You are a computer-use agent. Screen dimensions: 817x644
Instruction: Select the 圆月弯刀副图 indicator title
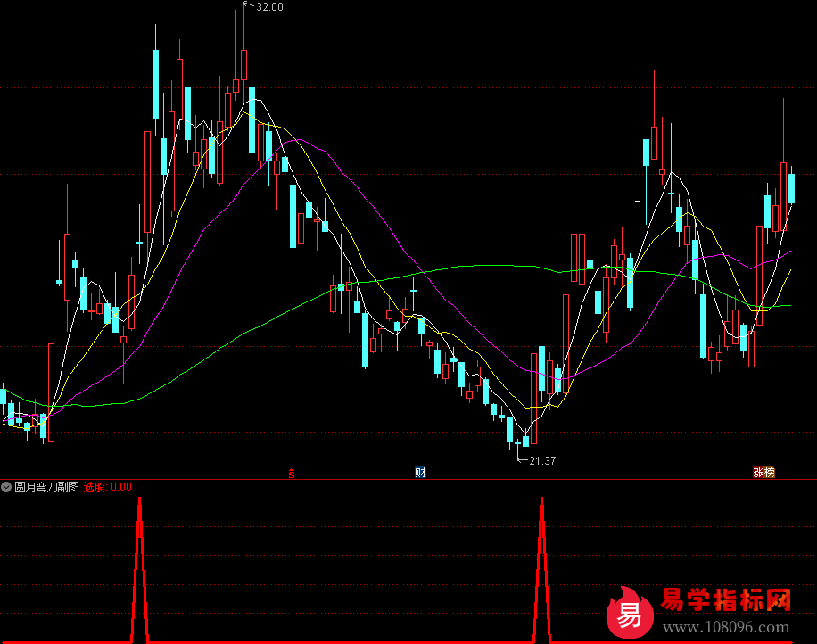click(x=46, y=487)
